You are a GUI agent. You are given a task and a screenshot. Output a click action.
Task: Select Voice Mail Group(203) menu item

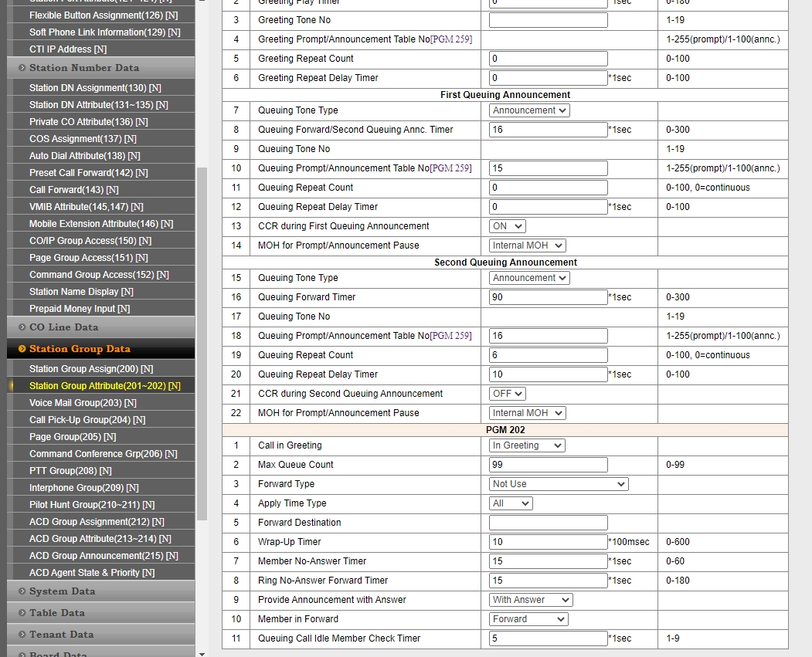pyautogui.click(x=83, y=403)
